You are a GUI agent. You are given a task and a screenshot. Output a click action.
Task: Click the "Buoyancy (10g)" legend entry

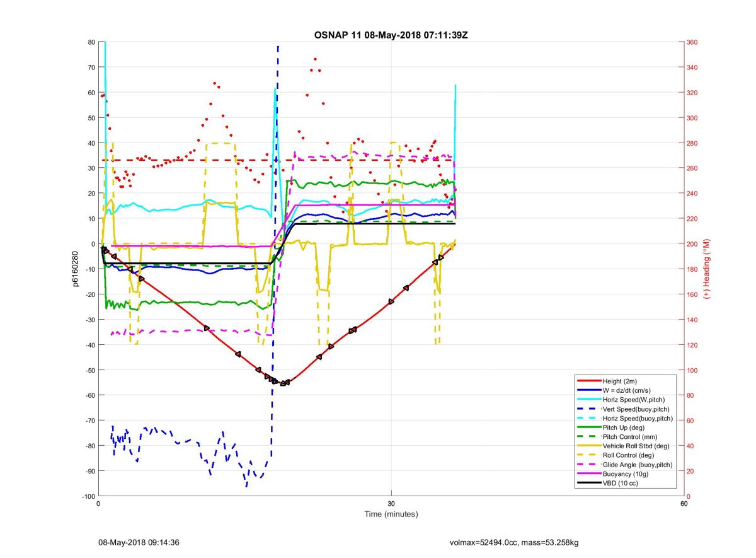tap(627, 474)
